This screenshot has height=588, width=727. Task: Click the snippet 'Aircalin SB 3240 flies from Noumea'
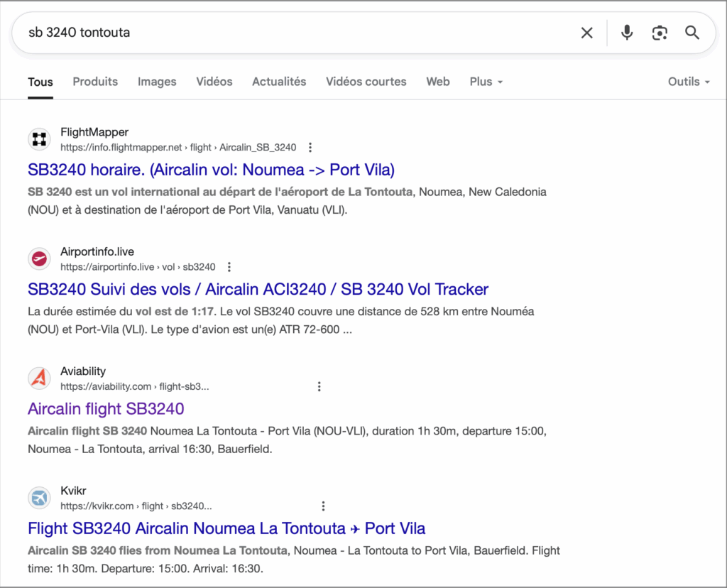pyautogui.click(x=294, y=560)
